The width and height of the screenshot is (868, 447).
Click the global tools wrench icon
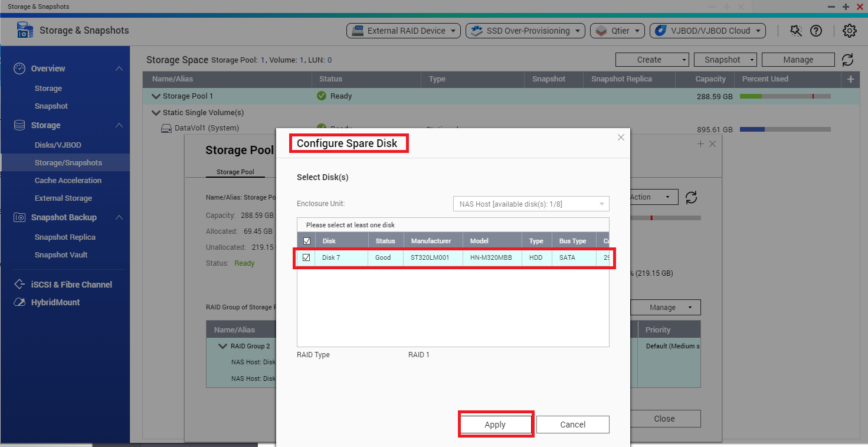pyautogui.click(x=796, y=31)
